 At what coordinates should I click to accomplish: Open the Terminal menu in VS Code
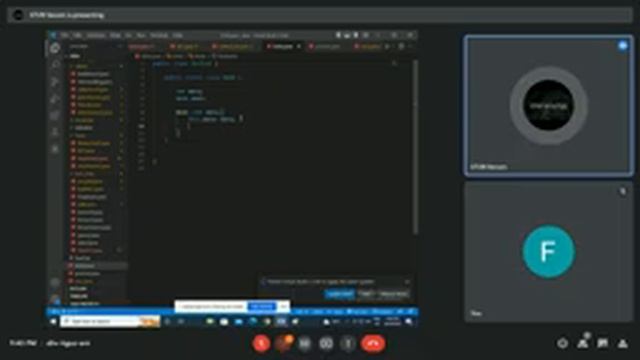tap(159, 36)
